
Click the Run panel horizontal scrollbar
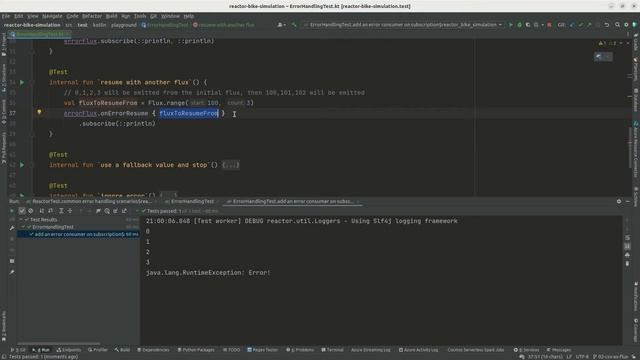(x=58, y=343)
